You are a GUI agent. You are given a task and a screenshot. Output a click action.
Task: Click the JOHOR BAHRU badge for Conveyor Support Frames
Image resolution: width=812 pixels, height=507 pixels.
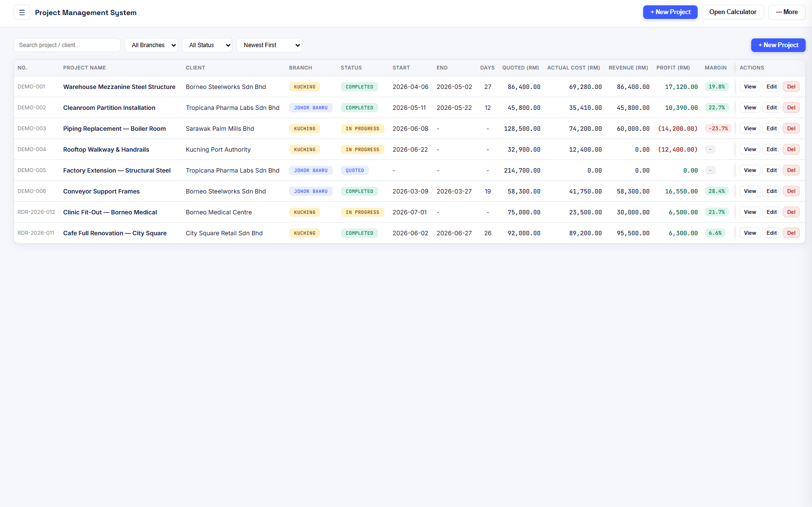pos(311,192)
